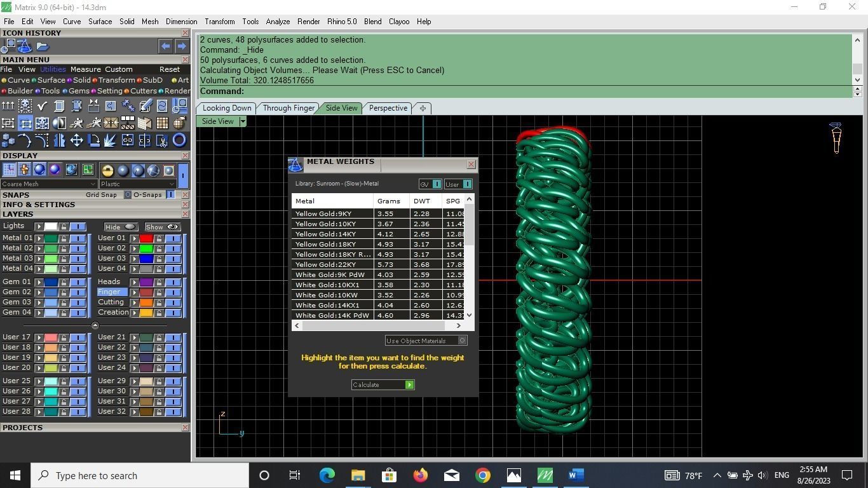868x488 pixels.
Task: Click the gold sphere material icon in Display
Action: [107, 170]
